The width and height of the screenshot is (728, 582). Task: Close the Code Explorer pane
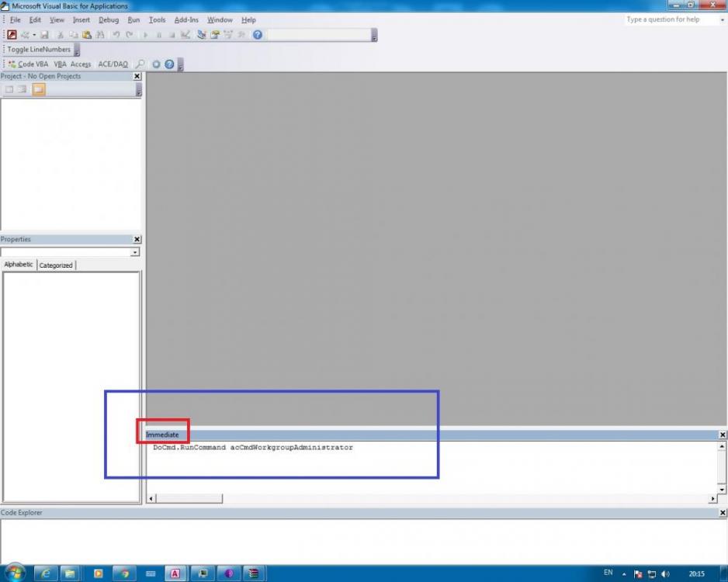pyautogui.click(x=723, y=513)
